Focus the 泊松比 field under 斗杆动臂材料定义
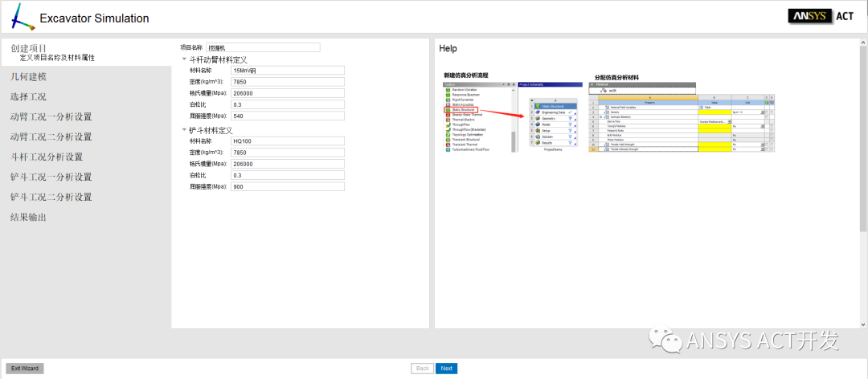The width and height of the screenshot is (868, 379). [x=287, y=104]
